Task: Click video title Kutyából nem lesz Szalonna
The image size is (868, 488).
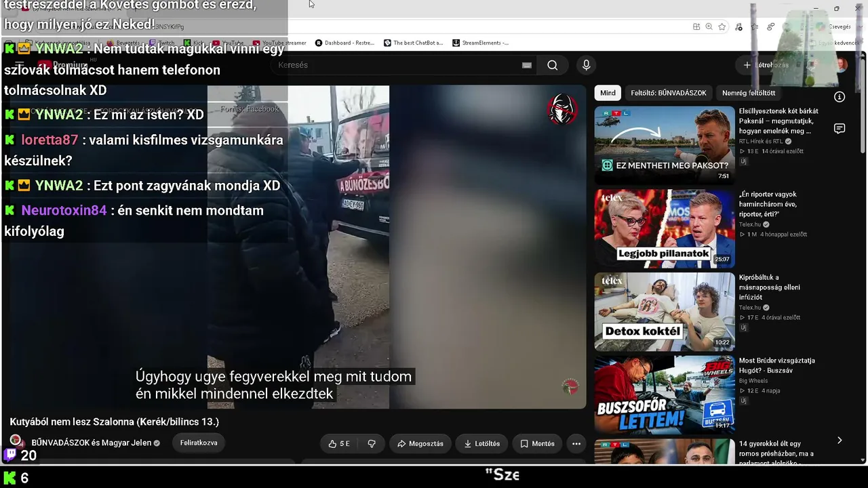Action: tap(115, 422)
